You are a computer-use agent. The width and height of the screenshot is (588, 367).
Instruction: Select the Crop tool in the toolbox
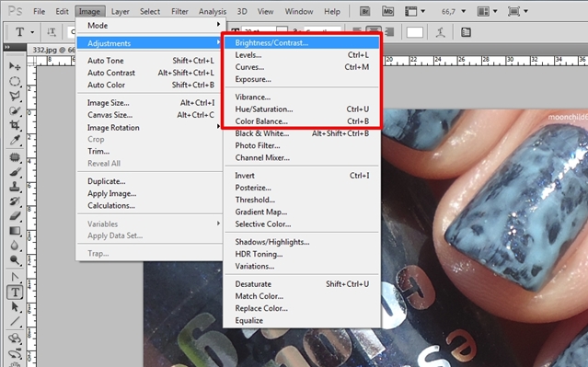(15, 125)
